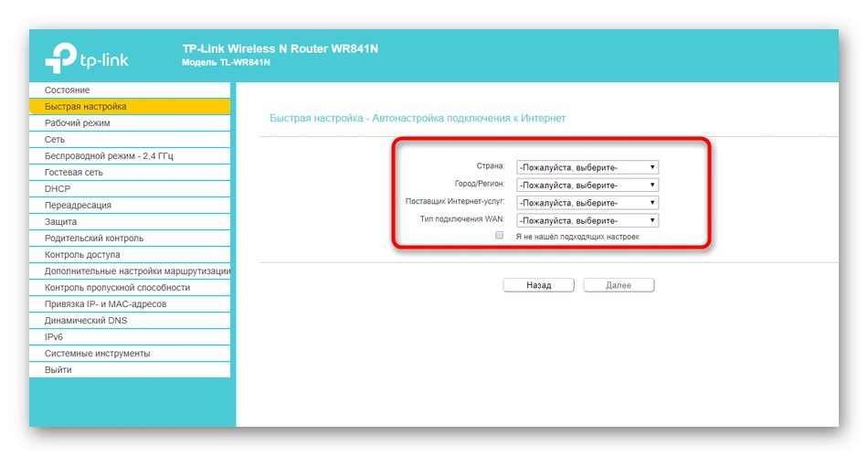Expand the Город/Регион dropdown
Screen dimensions: 868x456
587,185
